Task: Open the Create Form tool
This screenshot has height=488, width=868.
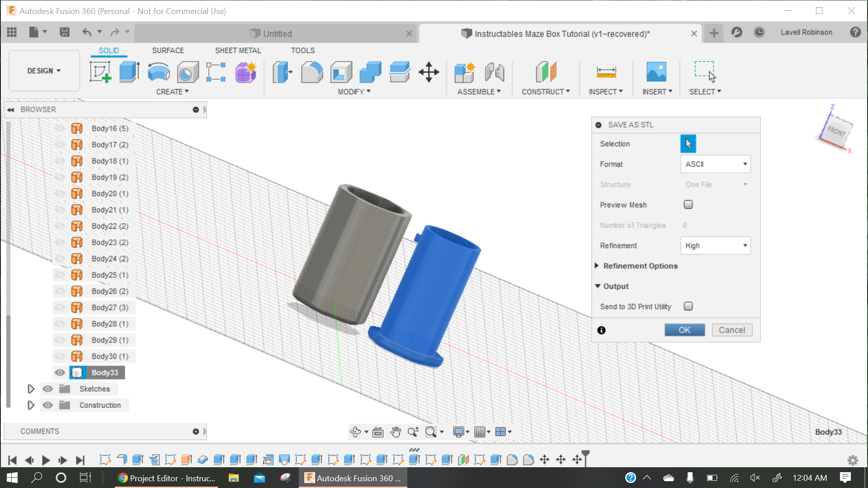Action: 246,72
